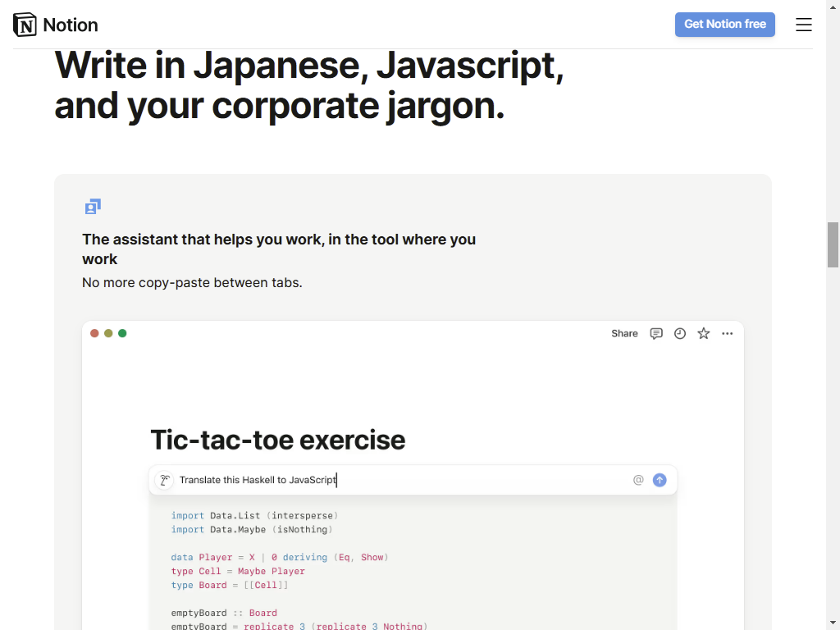Image resolution: width=840 pixels, height=630 pixels.
Task: Click the Notion logo icon
Action: (x=25, y=25)
